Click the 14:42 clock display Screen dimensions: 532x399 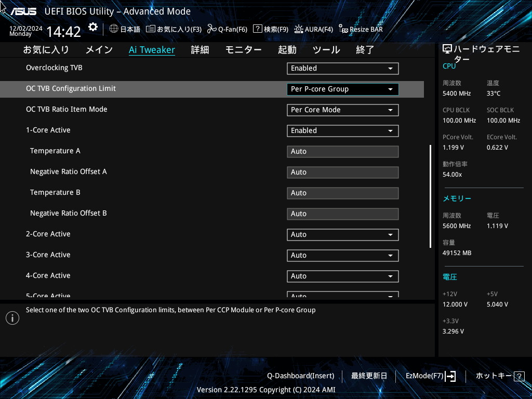[63, 32]
